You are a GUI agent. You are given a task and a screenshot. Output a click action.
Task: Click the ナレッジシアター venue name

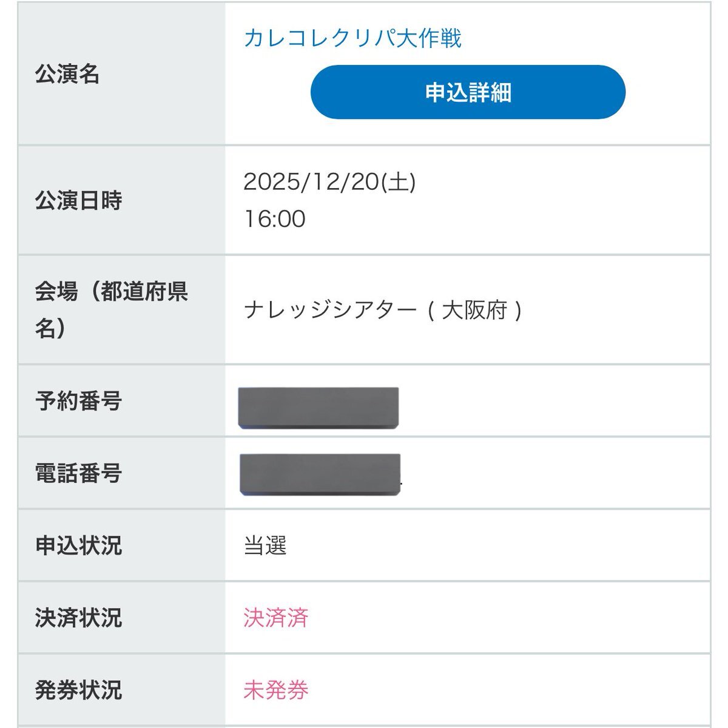click(331, 311)
